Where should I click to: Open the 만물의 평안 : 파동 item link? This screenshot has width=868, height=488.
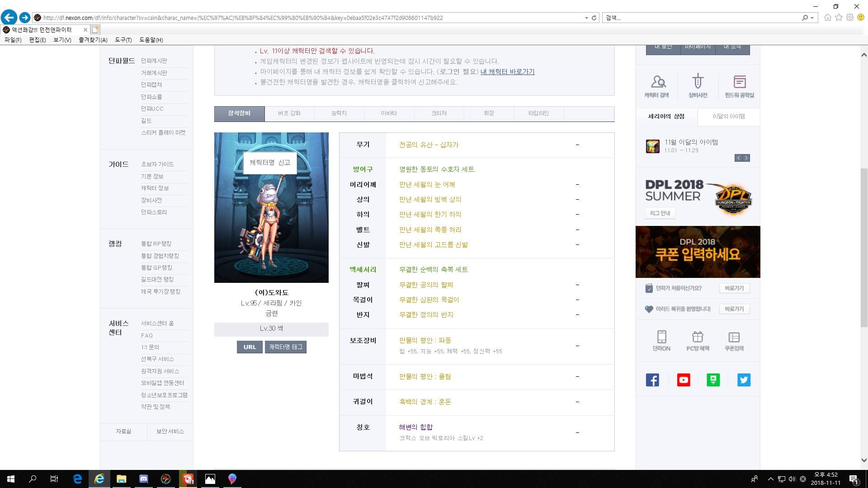[x=425, y=340]
